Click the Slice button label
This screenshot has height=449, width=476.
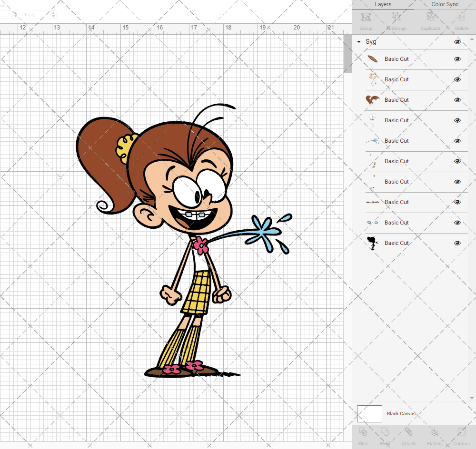click(x=363, y=444)
